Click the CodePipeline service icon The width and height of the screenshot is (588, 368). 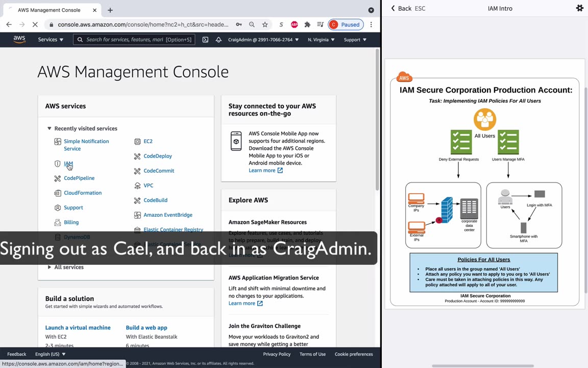(57, 178)
